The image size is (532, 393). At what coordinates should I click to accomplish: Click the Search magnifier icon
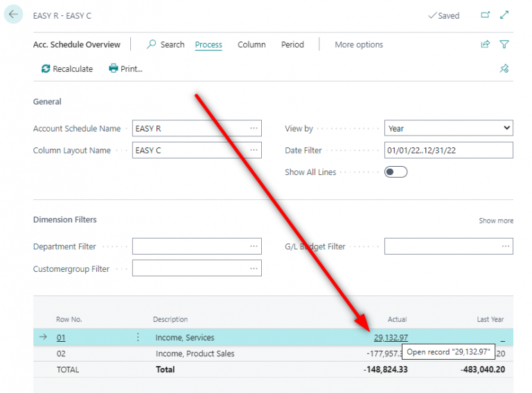pos(151,44)
